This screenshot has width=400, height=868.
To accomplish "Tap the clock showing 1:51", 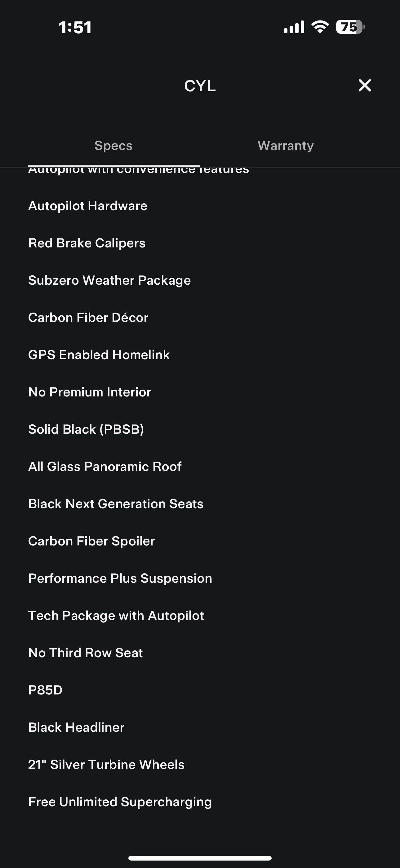I will coord(75,28).
